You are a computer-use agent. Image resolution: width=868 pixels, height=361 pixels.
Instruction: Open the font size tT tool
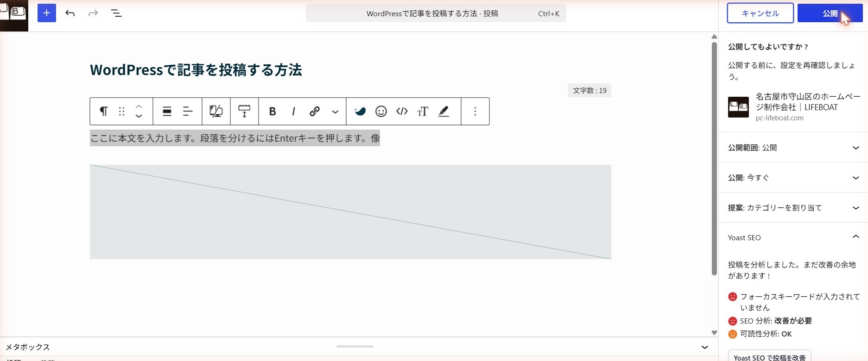(423, 111)
